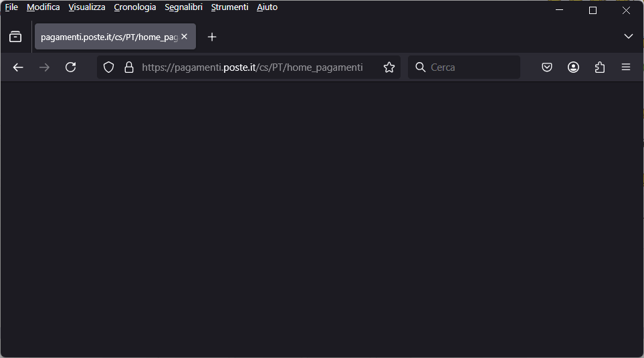Screen dimensions: 644x358
Task: Open the hamburger application menu
Action: click(626, 67)
